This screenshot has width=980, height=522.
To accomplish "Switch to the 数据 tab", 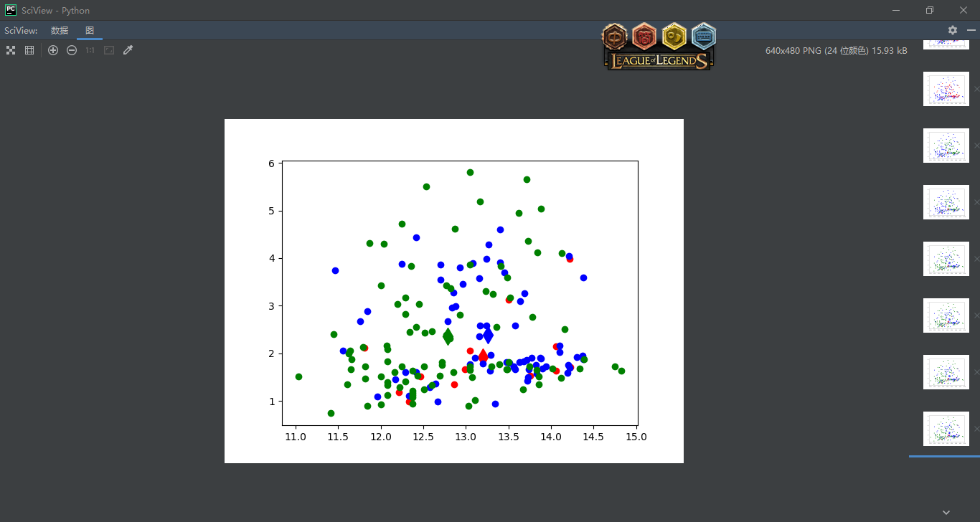I will click(x=60, y=30).
